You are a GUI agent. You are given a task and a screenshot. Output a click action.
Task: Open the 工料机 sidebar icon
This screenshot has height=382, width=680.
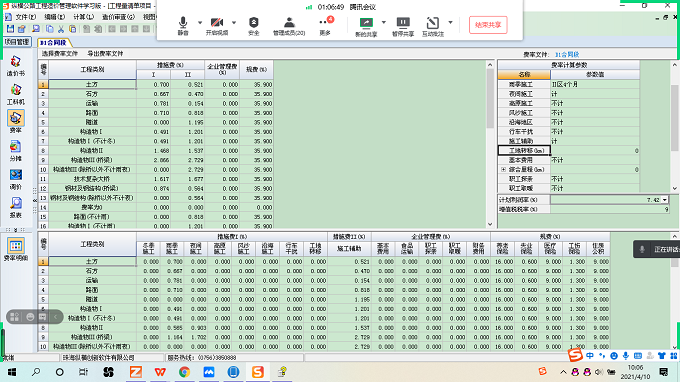click(x=16, y=94)
